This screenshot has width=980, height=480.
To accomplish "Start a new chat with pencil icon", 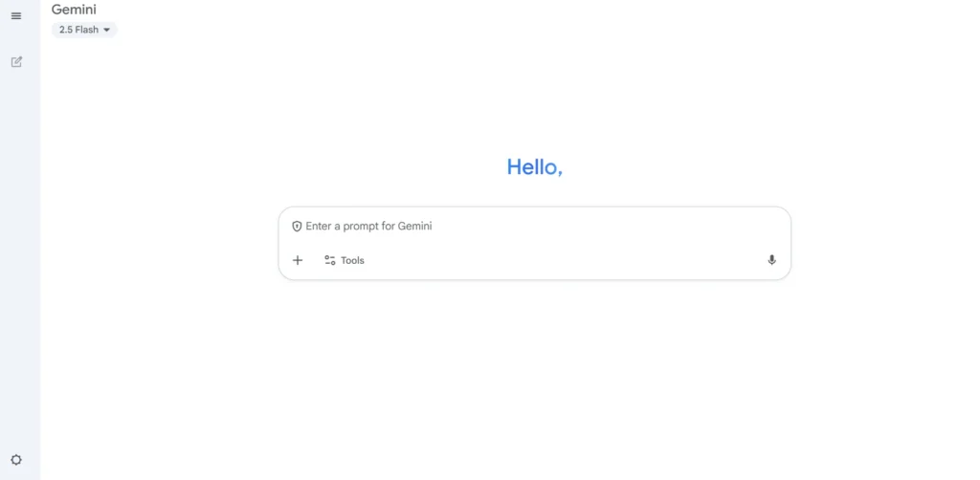I will click(x=16, y=62).
